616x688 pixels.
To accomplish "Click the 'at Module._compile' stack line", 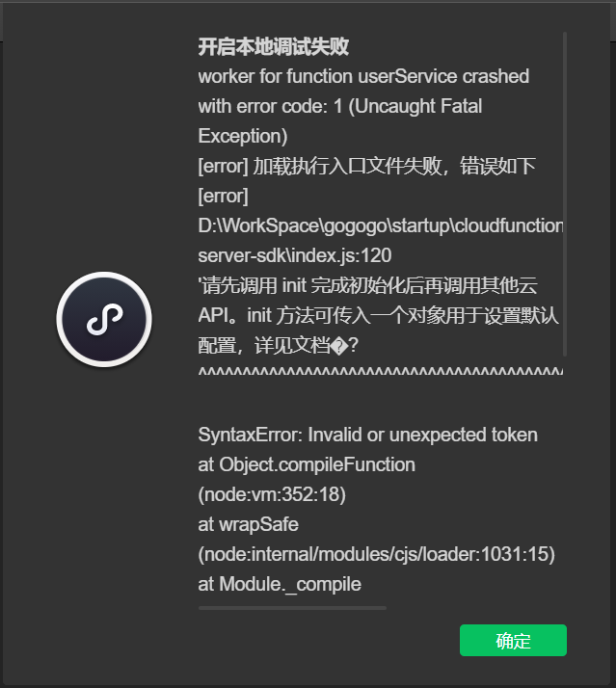I will click(280, 584).
